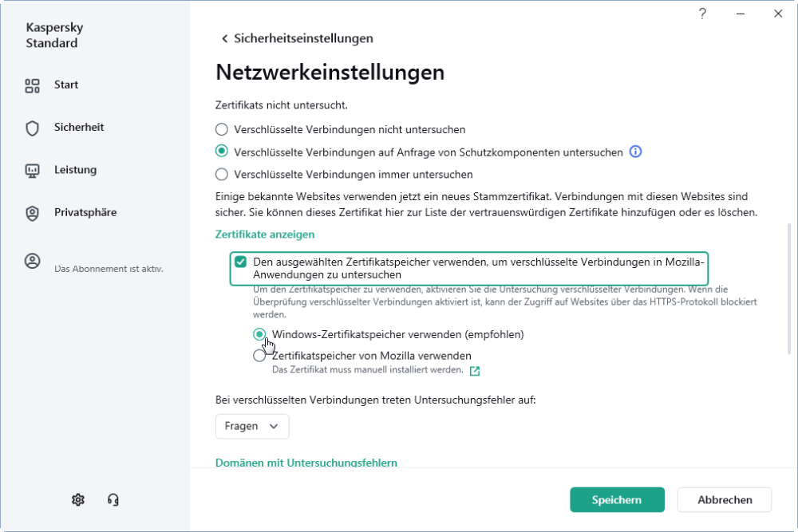This screenshot has height=532, width=798.
Task: Open the profile account icon
Action: click(x=33, y=261)
